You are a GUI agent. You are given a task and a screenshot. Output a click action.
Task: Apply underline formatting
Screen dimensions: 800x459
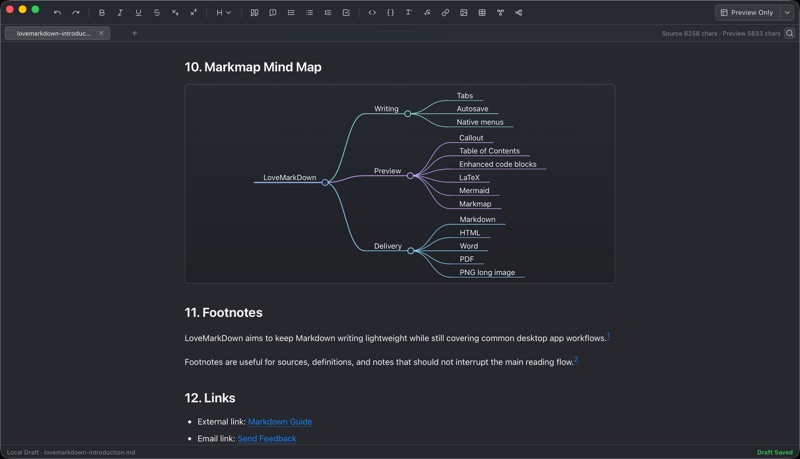pyautogui.click(x=138, y=13)
